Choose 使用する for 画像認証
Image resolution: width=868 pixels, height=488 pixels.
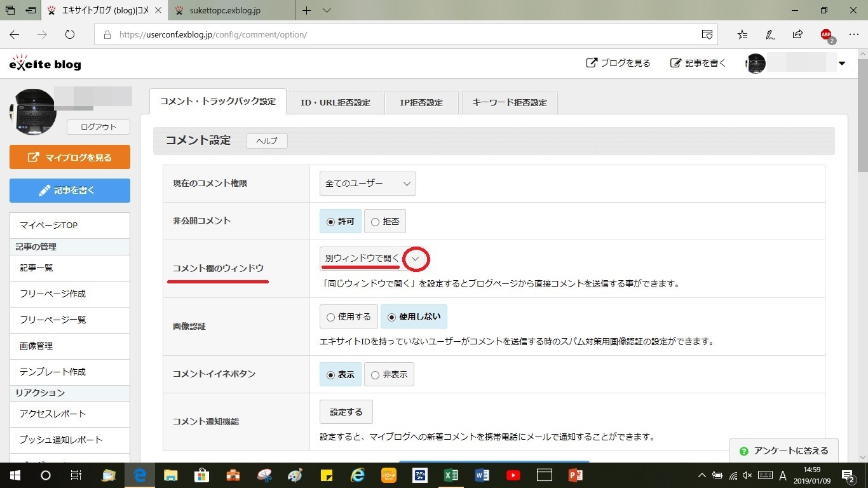click(349, 316)
